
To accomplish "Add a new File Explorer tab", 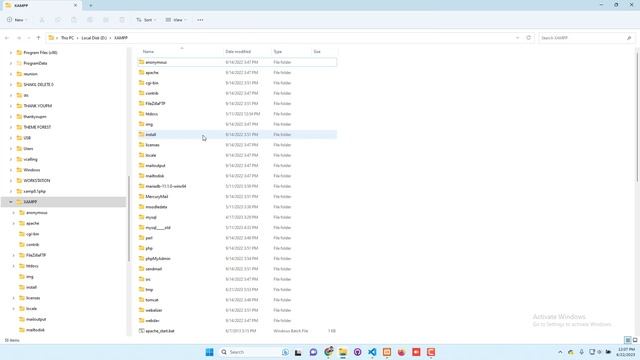I will (x=91, y=6).
